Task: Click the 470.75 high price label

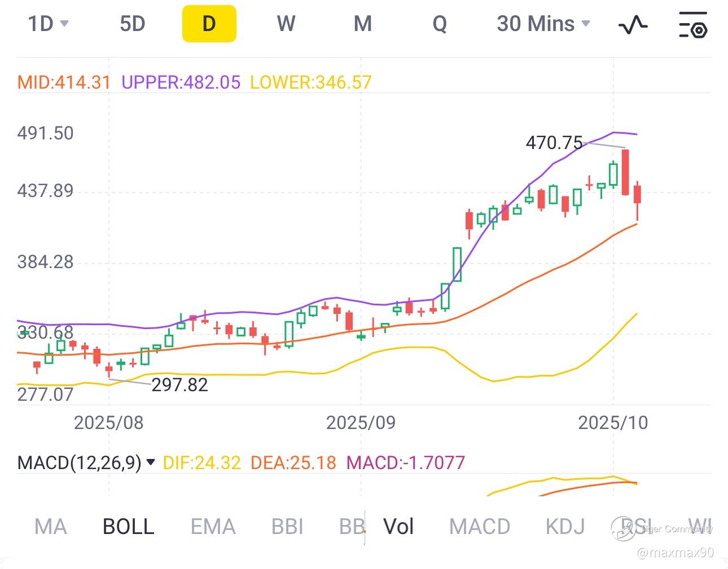Action: pyautogui.click(x=554, y=143)
